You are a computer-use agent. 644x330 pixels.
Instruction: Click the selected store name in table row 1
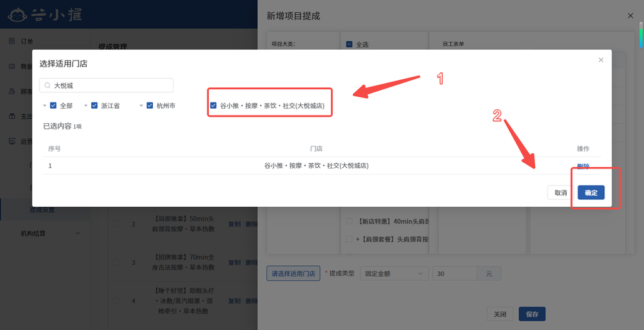click(x=316, y=166)
